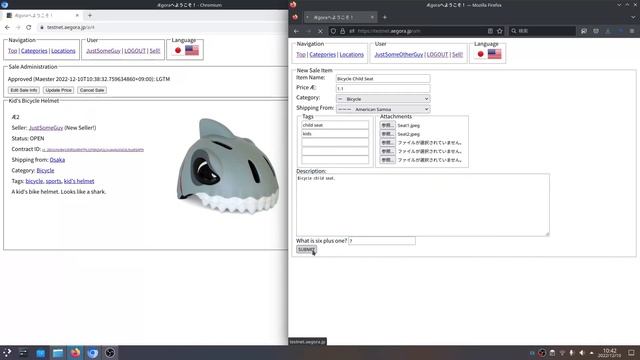Click the tag field containing child seat
Viewport: 640px width, 360px height.
point(335,125)
